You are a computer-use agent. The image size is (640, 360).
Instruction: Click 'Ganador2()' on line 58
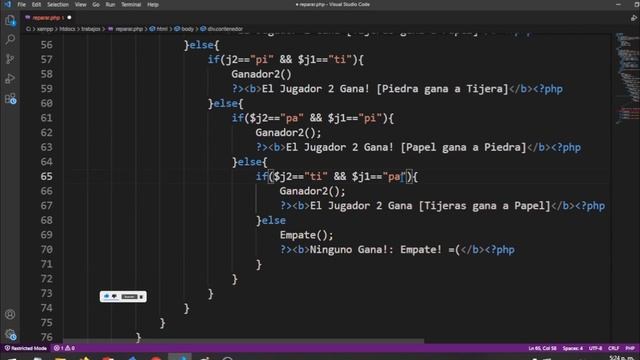point(262,74)
